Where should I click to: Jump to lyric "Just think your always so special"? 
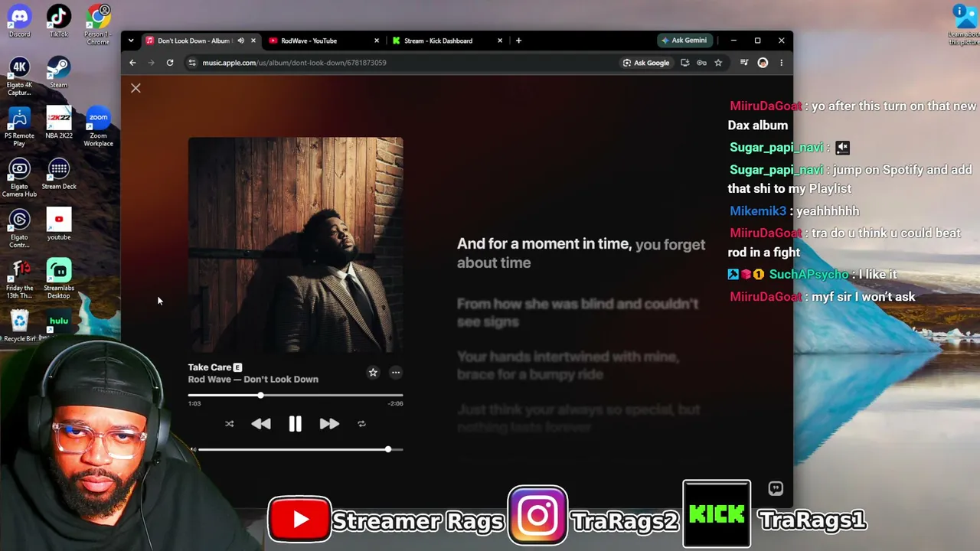(x=579, y=418)
